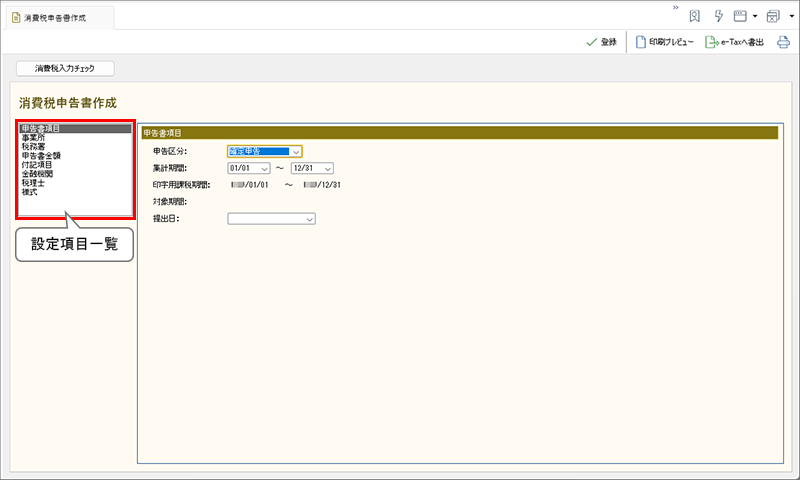
Task: Expand the 申告区分 dropdown
Action: tap(297, 151)
